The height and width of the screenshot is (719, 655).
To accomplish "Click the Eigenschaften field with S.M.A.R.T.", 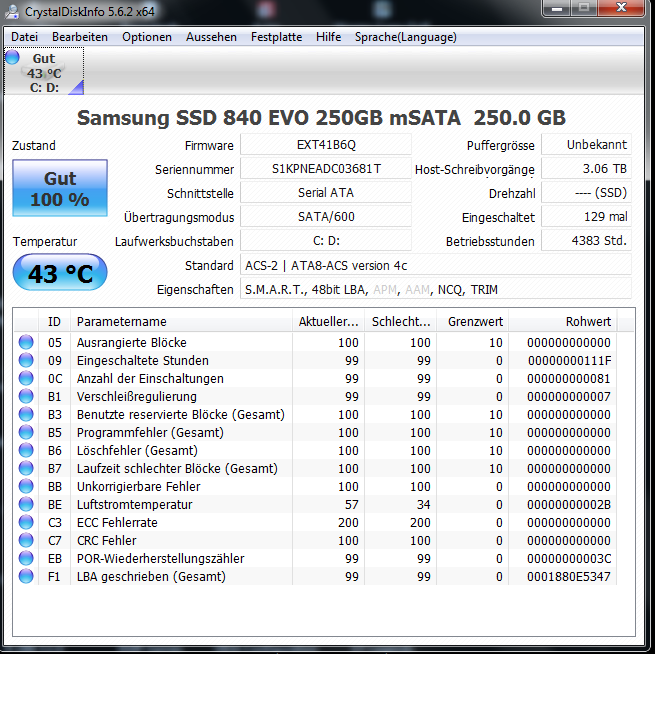I will 436,289.
